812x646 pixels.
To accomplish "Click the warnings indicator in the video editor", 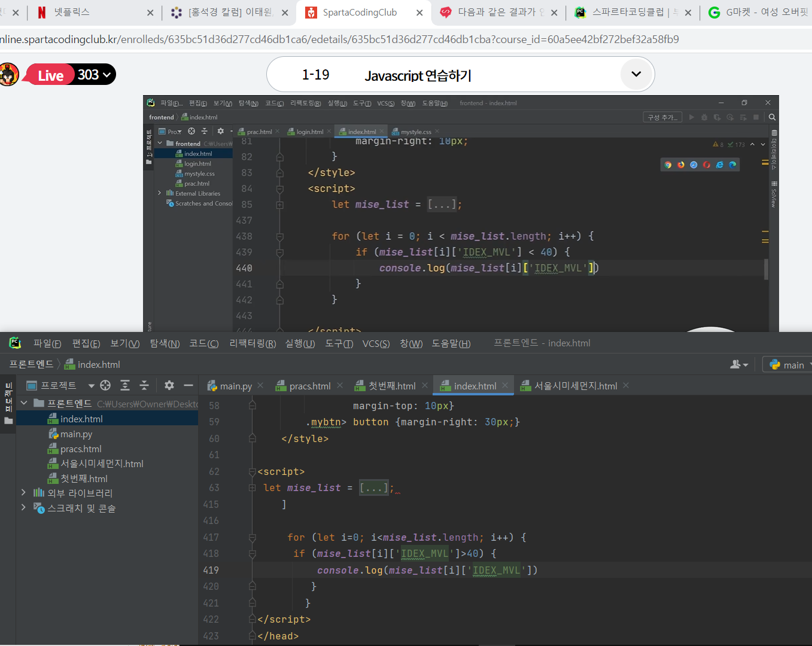I will point(718,144).
